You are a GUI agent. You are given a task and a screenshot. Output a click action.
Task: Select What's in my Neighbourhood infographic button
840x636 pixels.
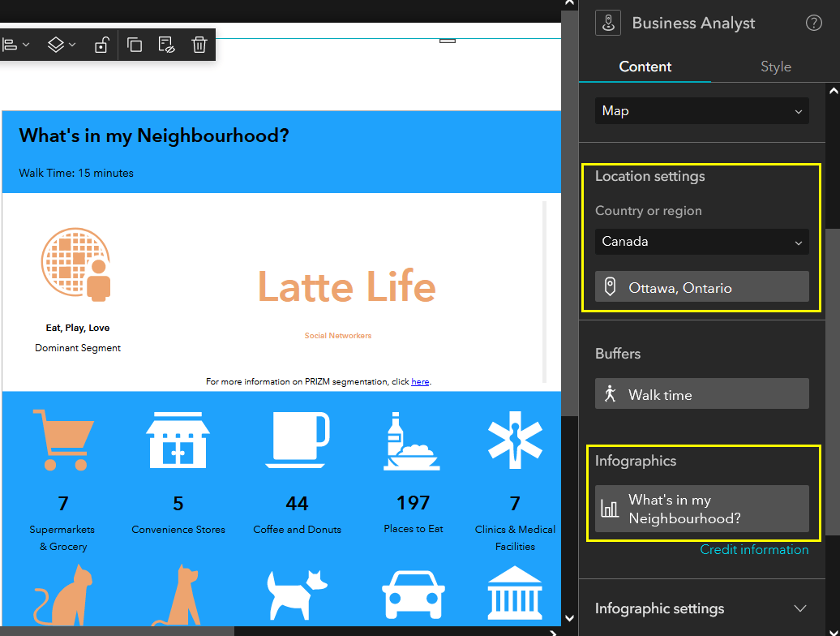tap(702, 509)
